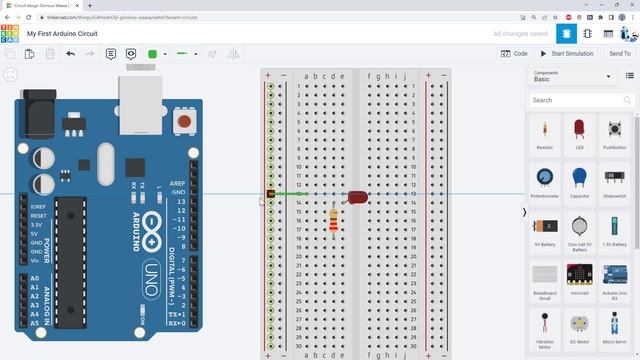
Task: Undo the last action
Action: click(71, 54)
